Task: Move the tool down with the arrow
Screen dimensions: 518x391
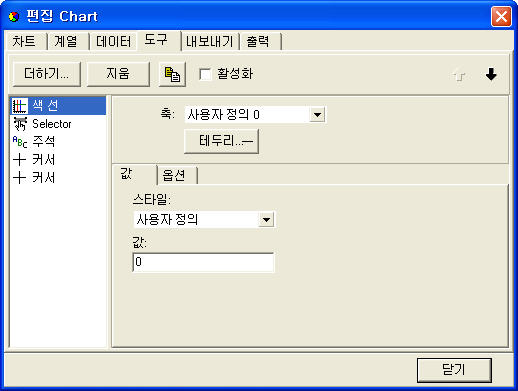Action: pyautogui.click(x=491, y=74)
